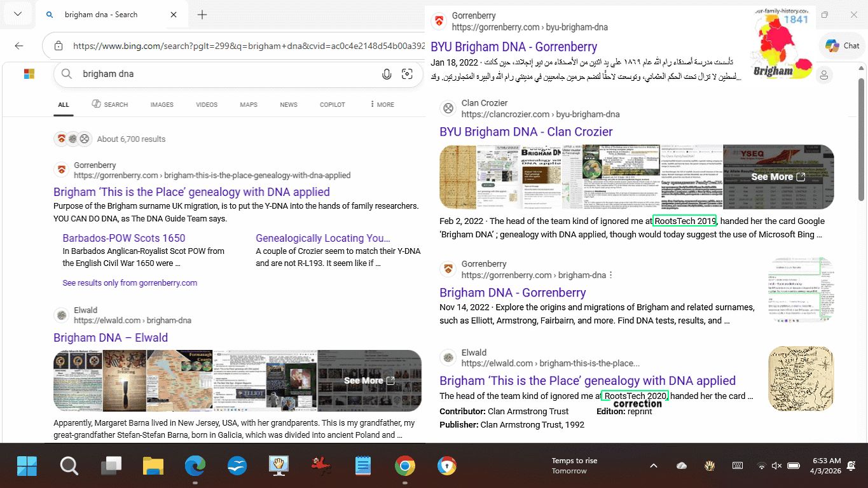Viewport: 868px width, 488px height.
Task: Click the microphone voice search icon
Action: click(x=387, y=74)
